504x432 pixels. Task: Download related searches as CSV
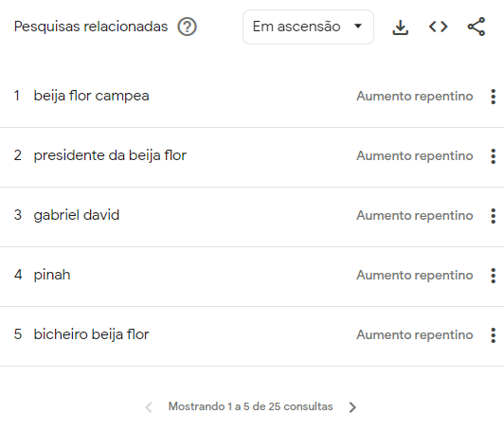click(400, 27)
